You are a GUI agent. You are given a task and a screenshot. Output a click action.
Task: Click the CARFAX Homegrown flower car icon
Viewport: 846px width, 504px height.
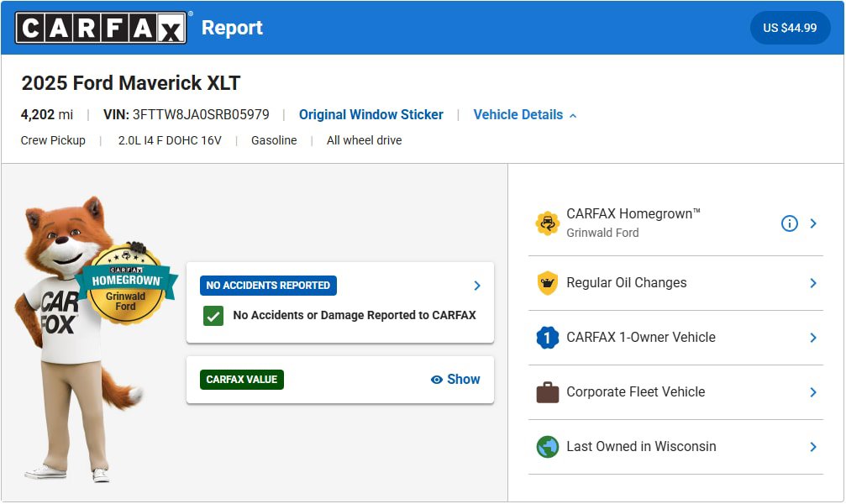[548, 223]
